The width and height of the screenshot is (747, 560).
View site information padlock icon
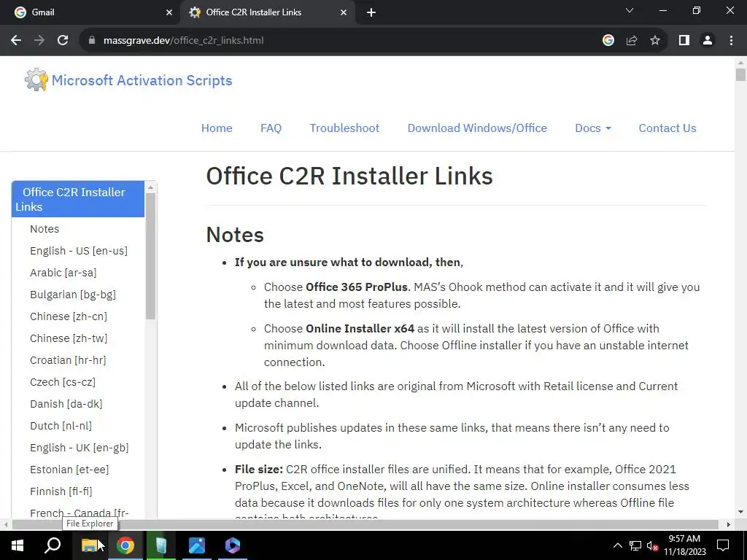(x=91, y=41)
